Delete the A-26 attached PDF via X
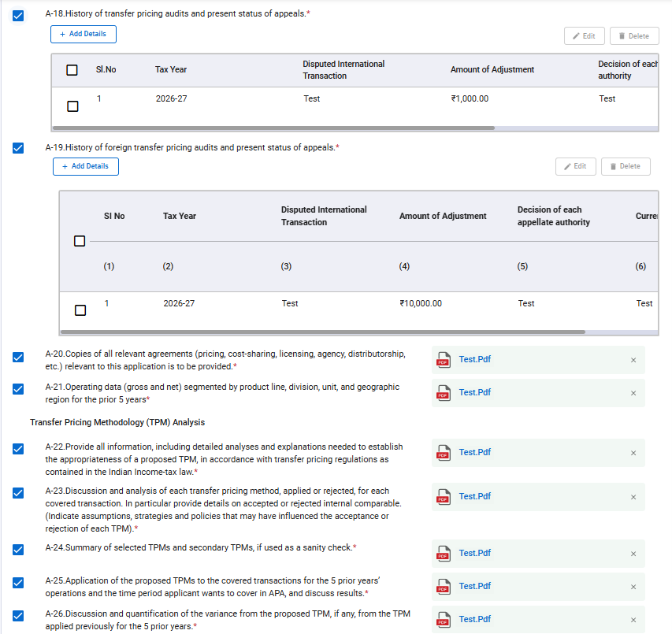Image resolution: width=672 pixels, height=634 pixels. tap(633, 620)
